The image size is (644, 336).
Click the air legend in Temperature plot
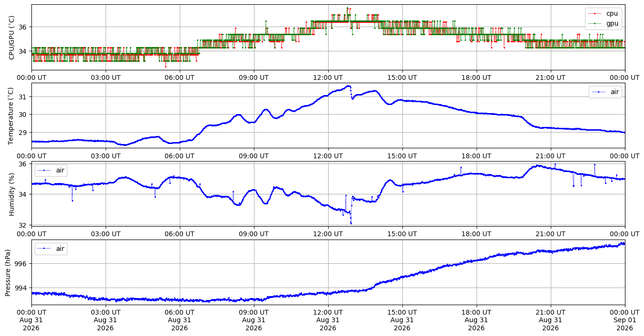[605, 92]
